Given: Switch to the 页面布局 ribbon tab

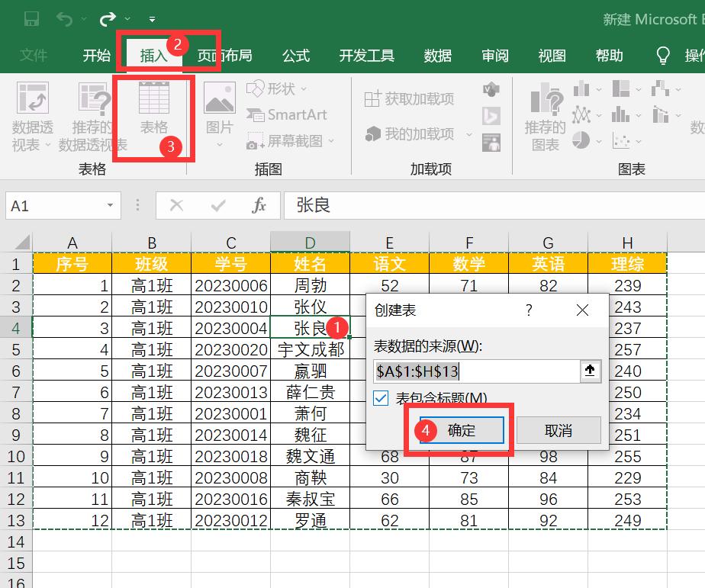Looking at the screenshot, I should [225, 56].
